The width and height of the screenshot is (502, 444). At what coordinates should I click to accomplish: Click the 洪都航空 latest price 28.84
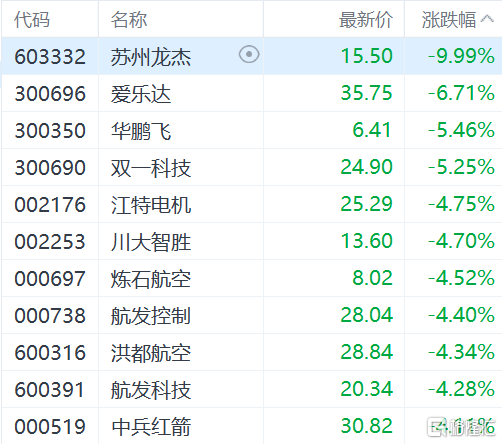pyautogui.click(x=367, y=352)
